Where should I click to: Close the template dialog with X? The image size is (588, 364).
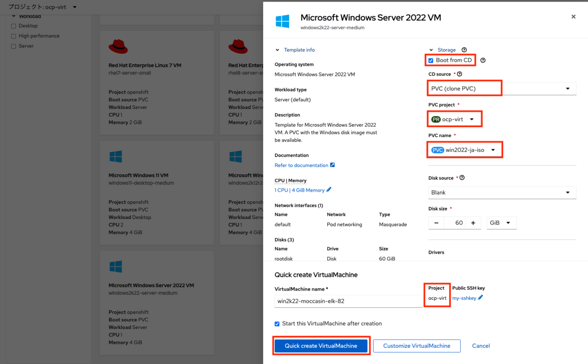pos(573,17)
